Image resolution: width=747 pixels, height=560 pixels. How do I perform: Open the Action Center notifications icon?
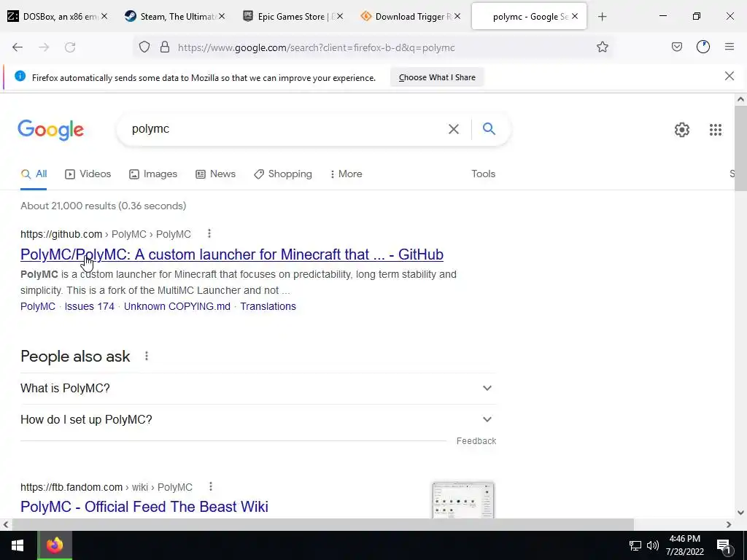[x=724, y=546]
